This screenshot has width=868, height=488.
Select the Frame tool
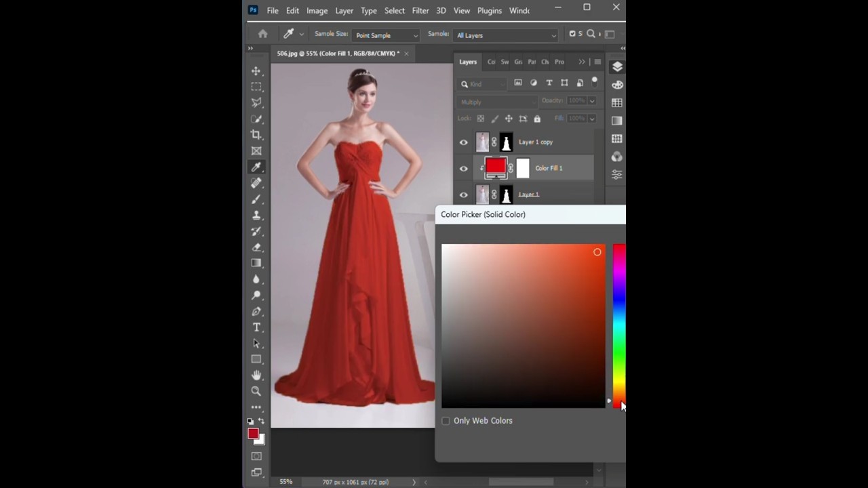pos(256,151)
